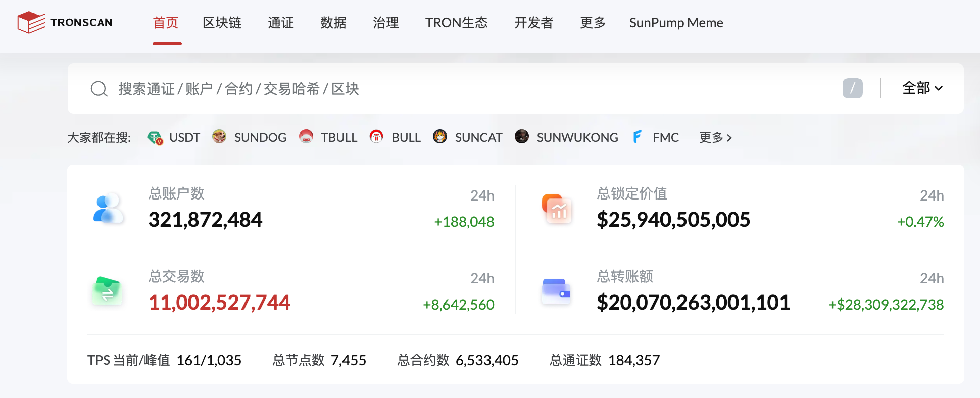Viewport: 980px width, 398px height.
Task: Select SUNDOG trending search
Action: click(260, 137)
